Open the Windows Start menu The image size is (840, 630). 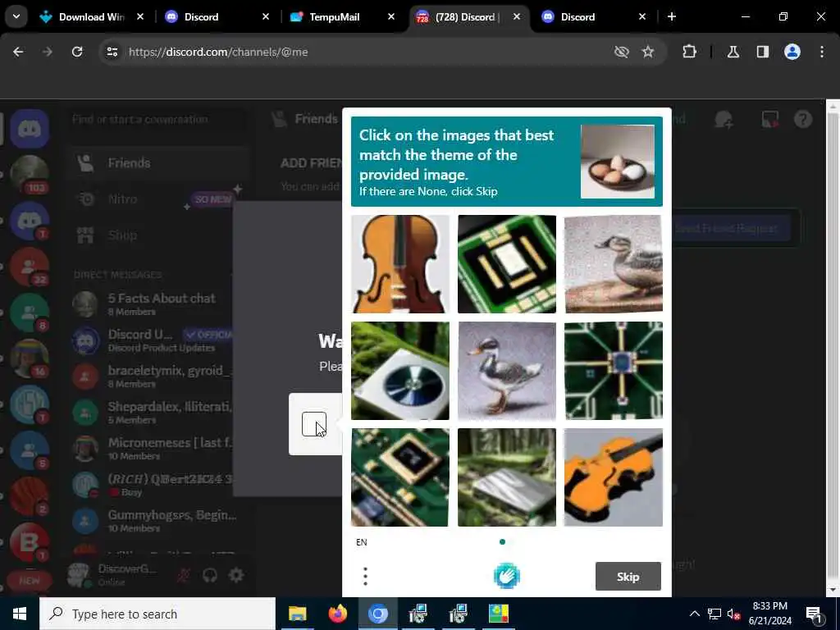[20, 614]
